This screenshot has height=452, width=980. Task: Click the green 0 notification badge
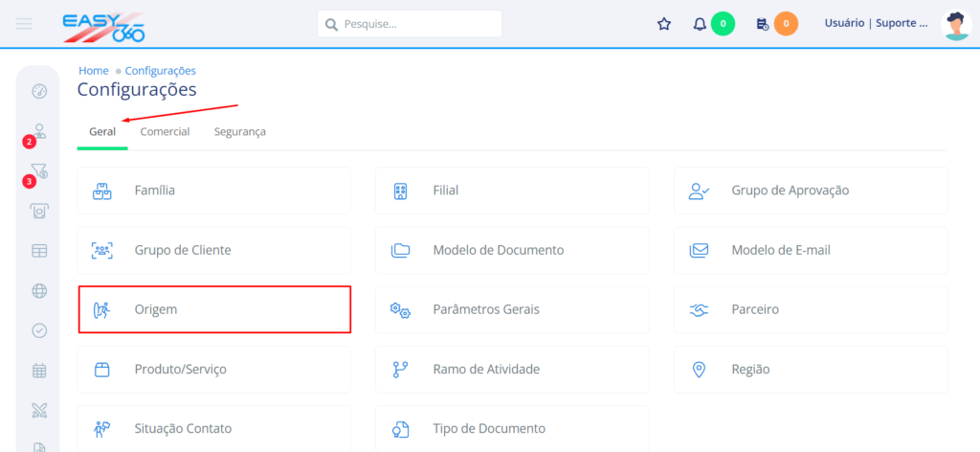click(x=724, y=24)
